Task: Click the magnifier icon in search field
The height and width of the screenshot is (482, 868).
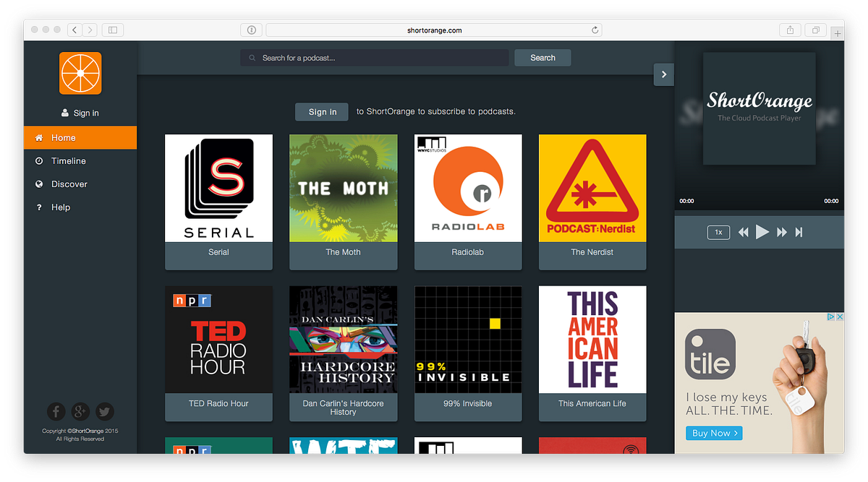Action: pos(252,58)
